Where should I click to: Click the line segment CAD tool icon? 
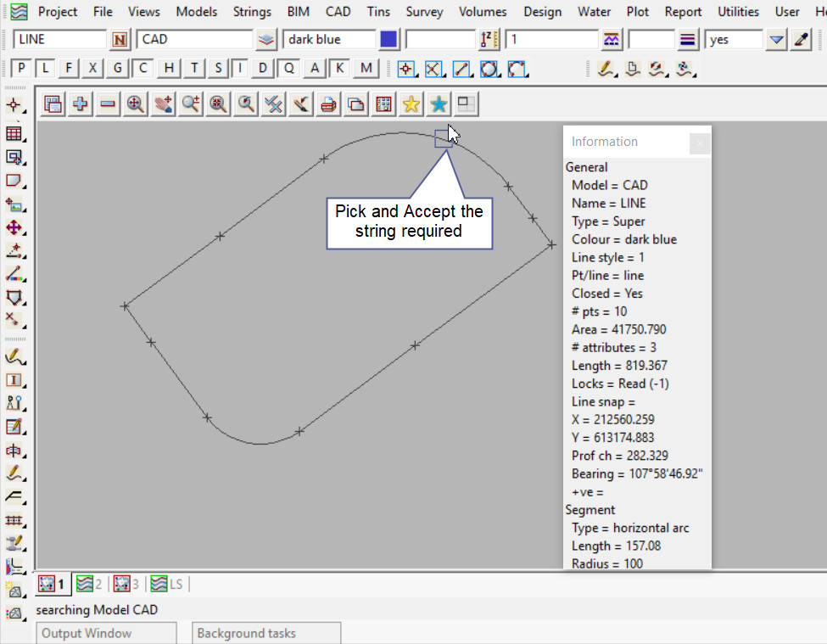click(x=461, y=70)
